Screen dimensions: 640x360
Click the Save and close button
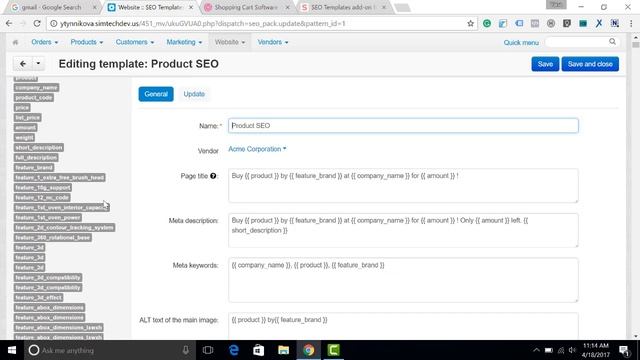590,64
